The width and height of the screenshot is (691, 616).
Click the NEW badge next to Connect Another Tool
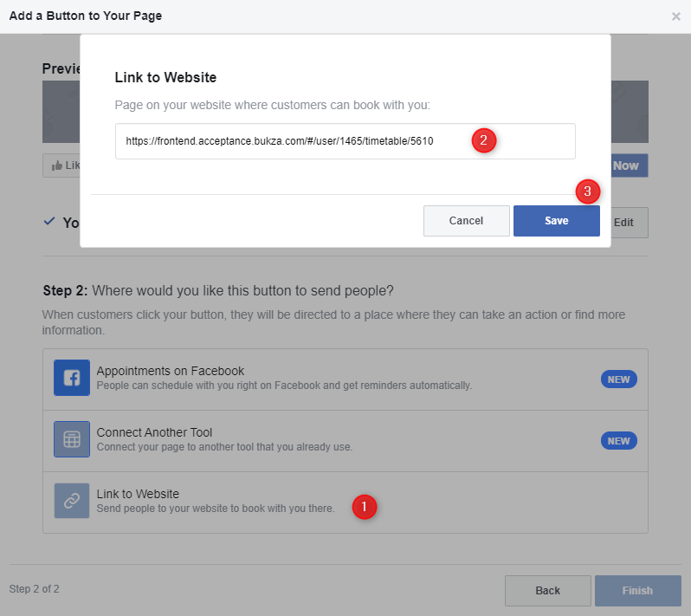(x=618, y=441)
